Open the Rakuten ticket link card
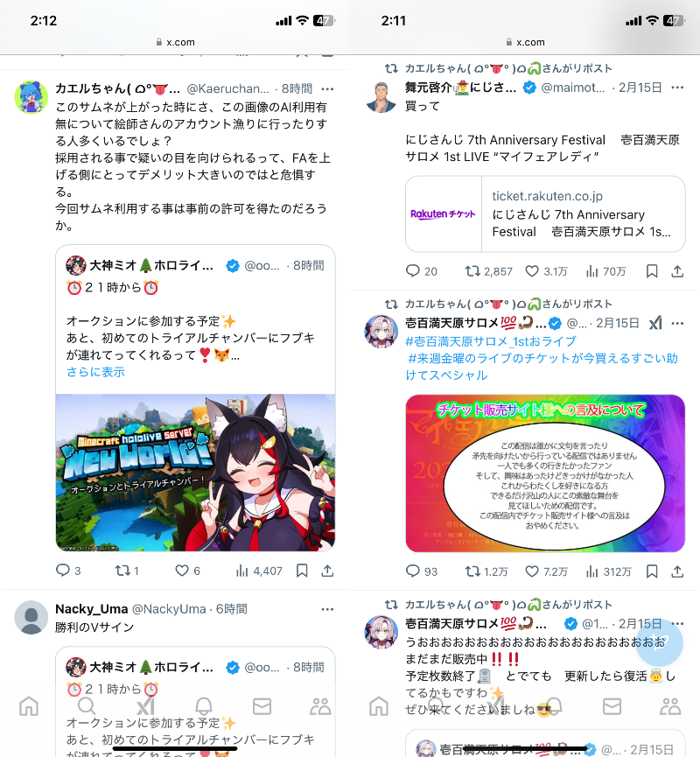700x757 pixels. (x=545, y=214)
